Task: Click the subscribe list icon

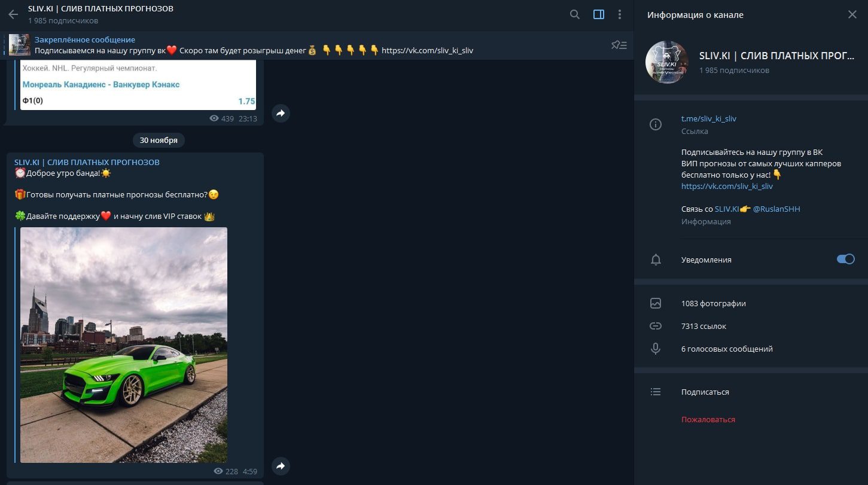Action: tap(656, 392)
